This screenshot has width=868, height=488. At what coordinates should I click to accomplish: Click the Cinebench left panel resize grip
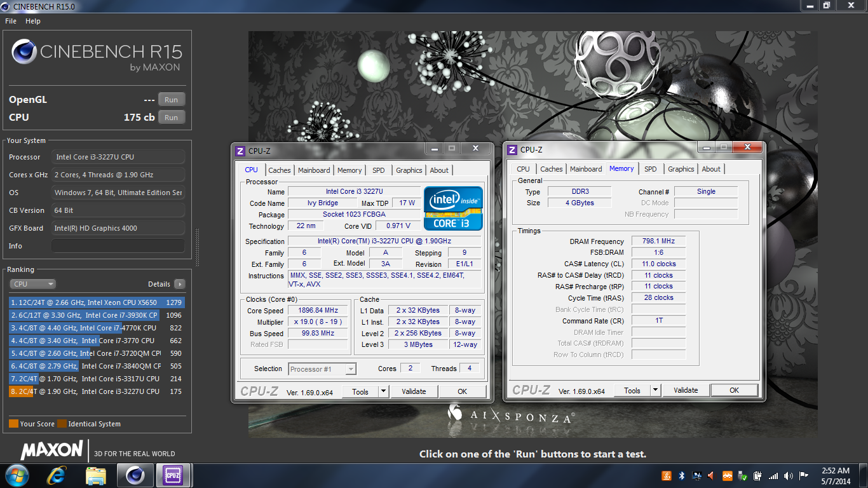pyautogui.click(x=196, y=247)
